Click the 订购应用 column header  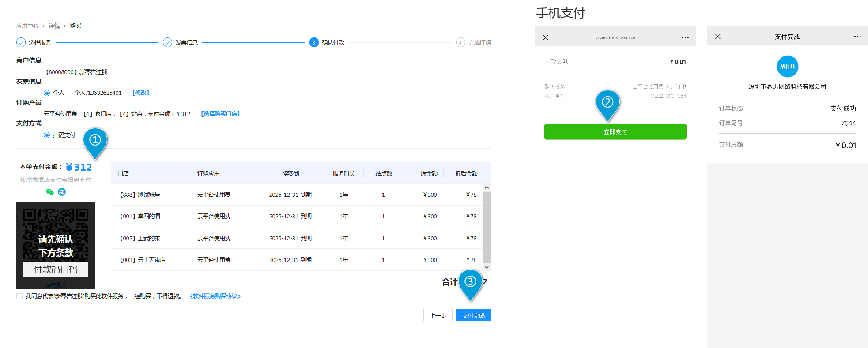coord(208,173)
